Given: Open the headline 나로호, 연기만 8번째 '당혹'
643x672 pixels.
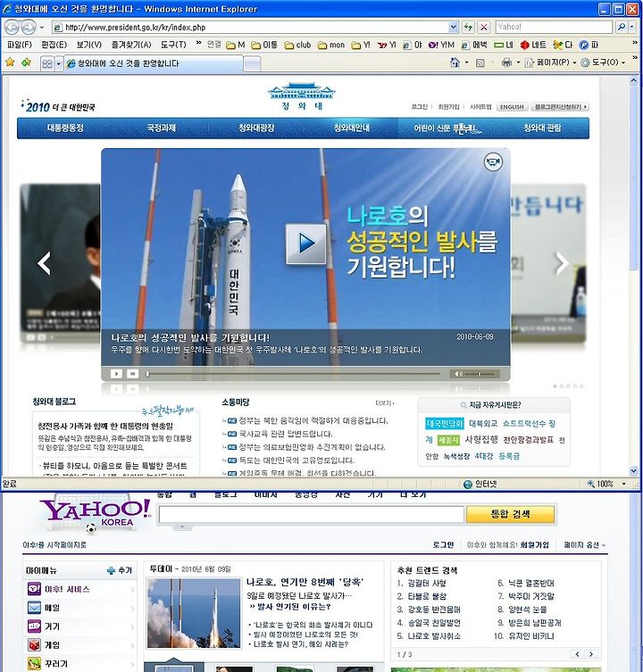Looking at the screenshot, I should pos(305,582).
